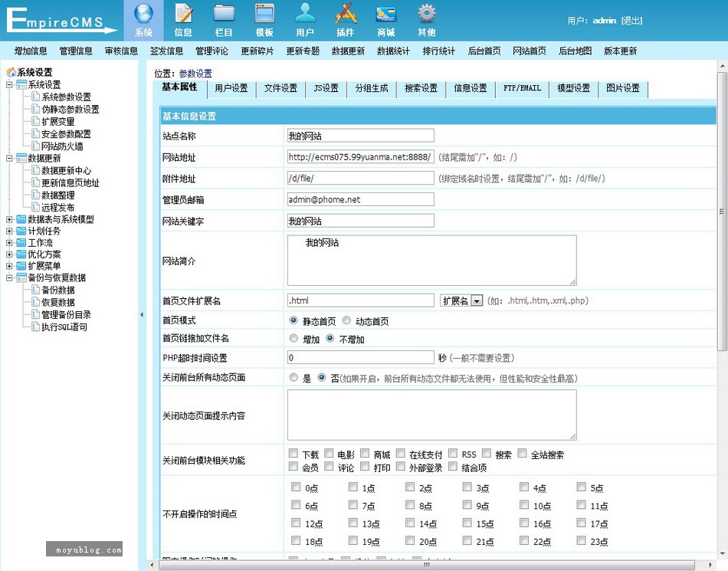The image size is (728, 571).
Task: Select the 动态首页 radio button
Action: click(x=346, y=320)
